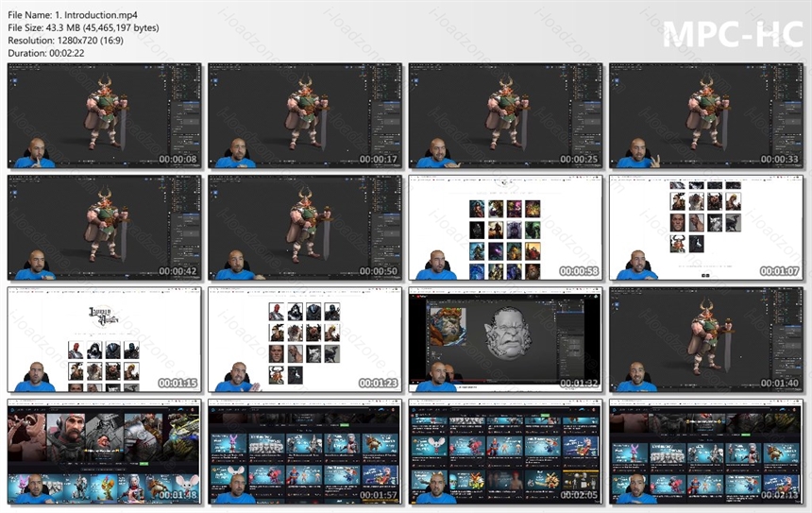Select the thumbnail stamped 00:00:08
This screenshot has height=513, width=812.
(105, 115)
